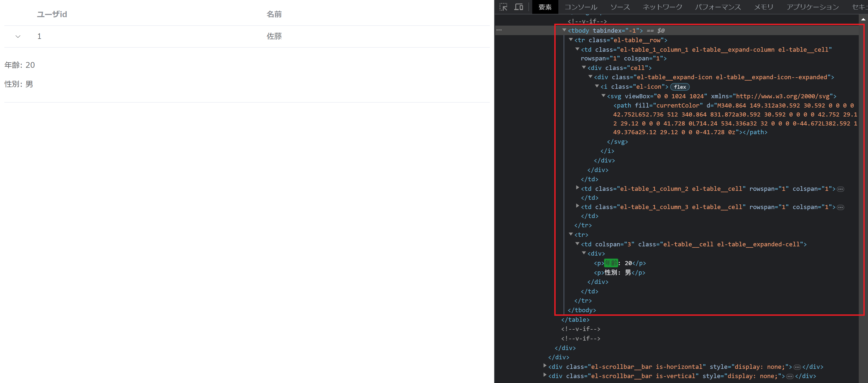Expand the el-table_1_column_2 td node
This screenshot has height=383, width=868.
[578, 188]
